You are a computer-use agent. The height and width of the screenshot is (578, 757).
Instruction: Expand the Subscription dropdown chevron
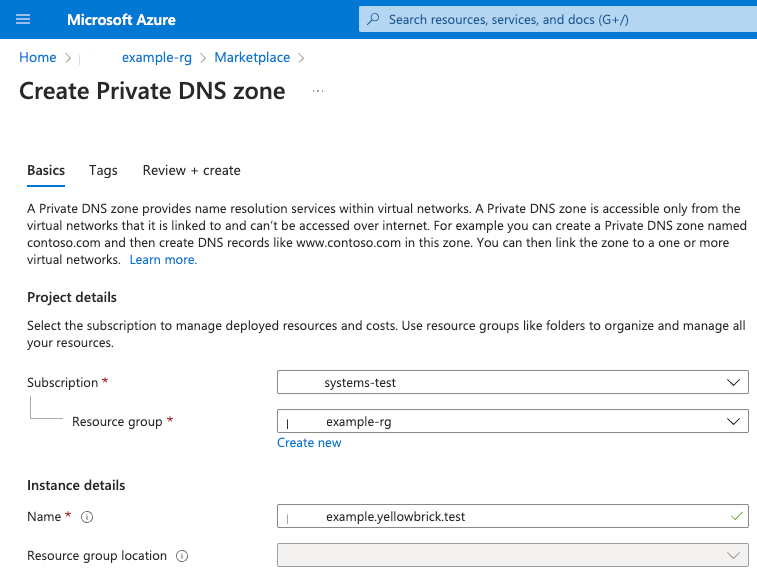pyautogui.click(x=733, y=382)
